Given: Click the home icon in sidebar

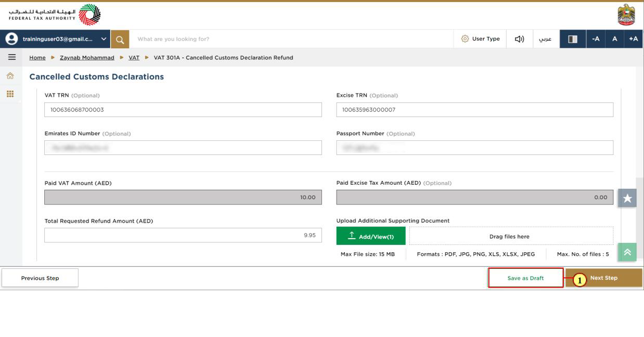Looking at the screenshot, I should coord(10,76).
